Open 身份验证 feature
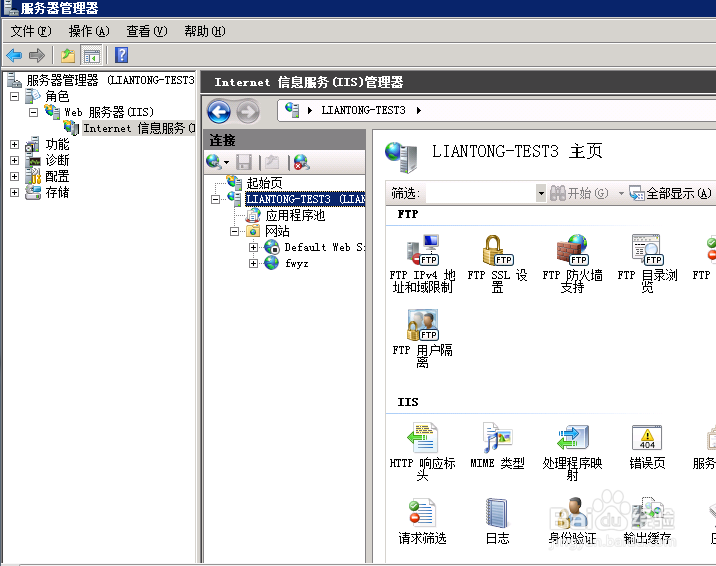Screen dimensions: 716x566 click(572, 521)
